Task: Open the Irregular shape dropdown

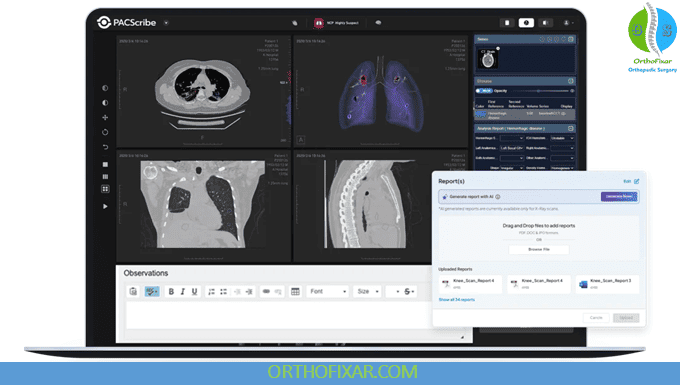Action: [512, 168]
